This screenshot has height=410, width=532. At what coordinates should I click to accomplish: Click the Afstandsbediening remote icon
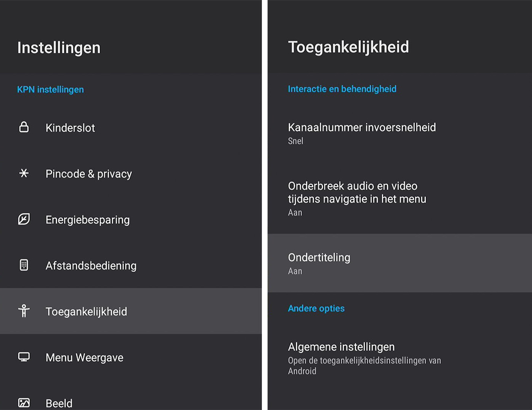(24, 265)
